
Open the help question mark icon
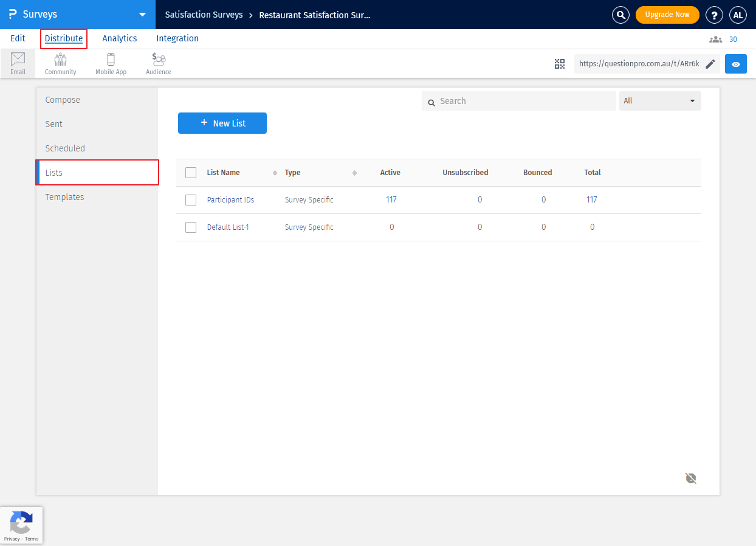pos(714,15)
